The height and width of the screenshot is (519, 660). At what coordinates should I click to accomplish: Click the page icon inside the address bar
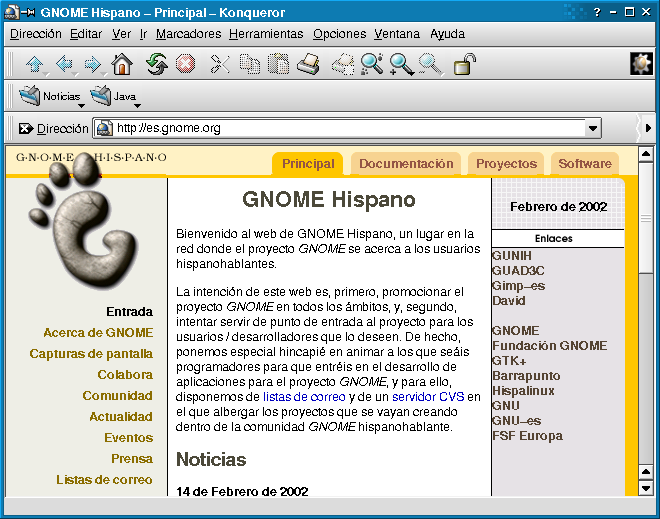[x=104, y=128]
